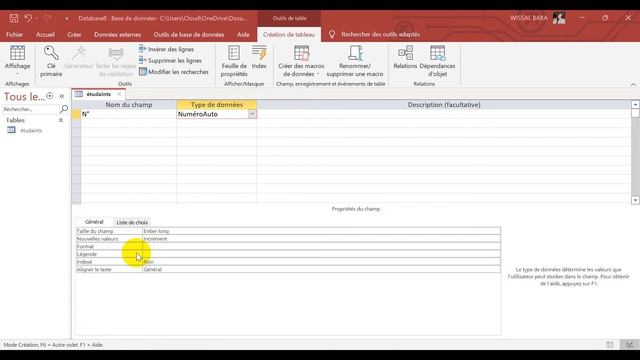The height and width of the screenshot is (360, 640).
Task: Open navigation pane options dropdown
Action: tap(49, 96)
